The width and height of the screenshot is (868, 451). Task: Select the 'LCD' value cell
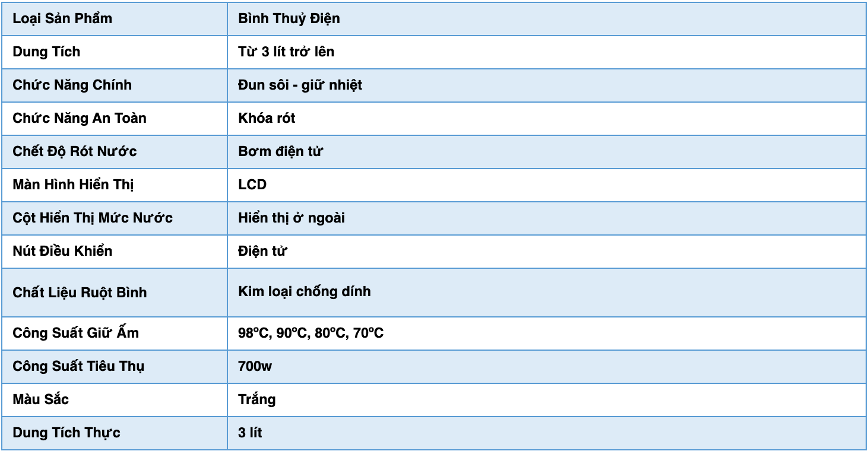point(546,185)
